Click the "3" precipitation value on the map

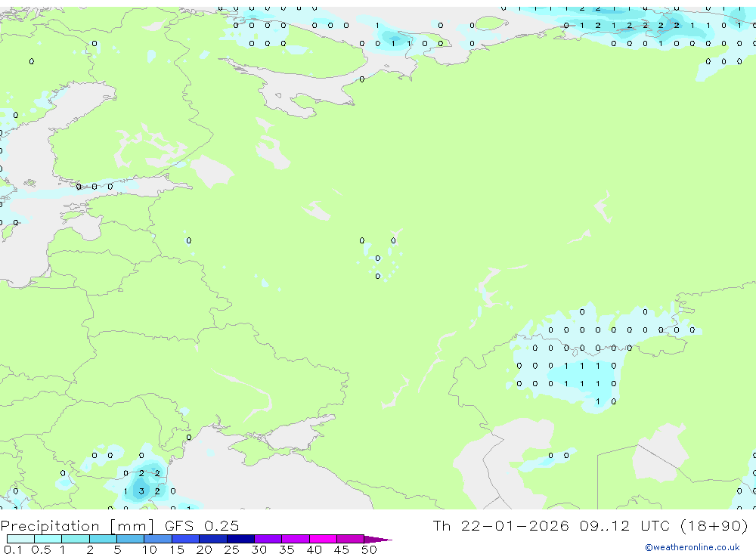pos(141,491)
